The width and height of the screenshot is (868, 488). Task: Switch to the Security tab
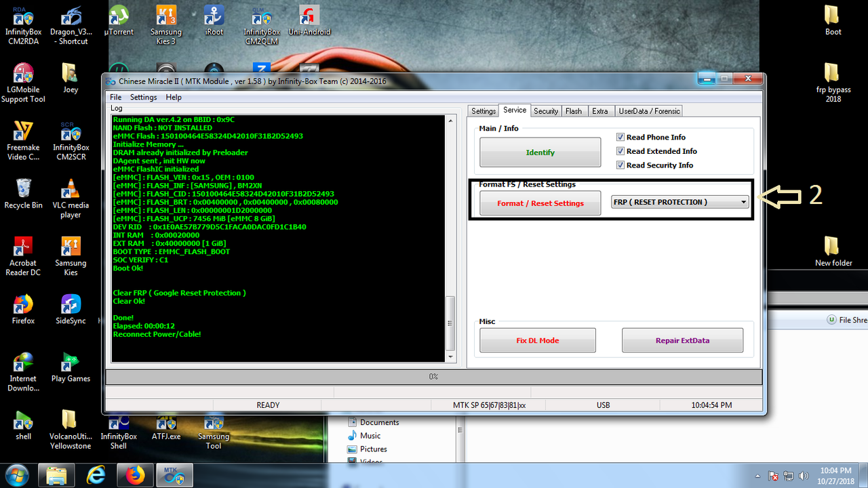pyautogui.click(x=546, y=111)
